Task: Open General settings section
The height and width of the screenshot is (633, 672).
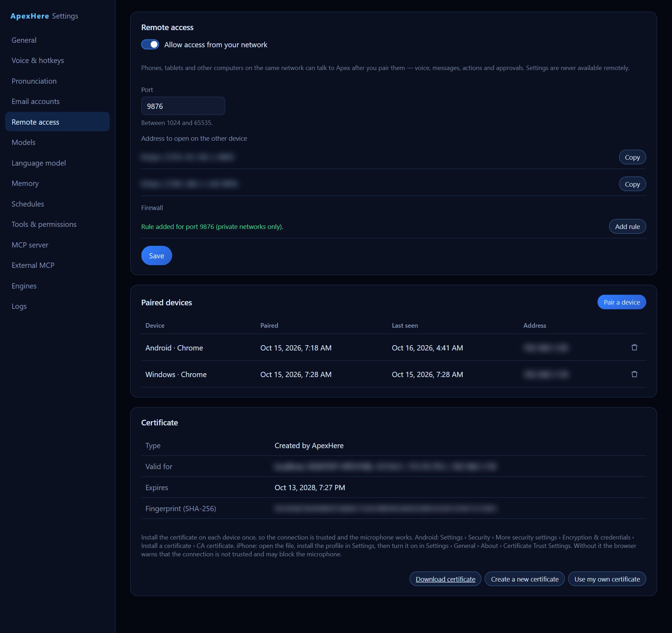Action: pyautogui.click(x=57, y=40)
